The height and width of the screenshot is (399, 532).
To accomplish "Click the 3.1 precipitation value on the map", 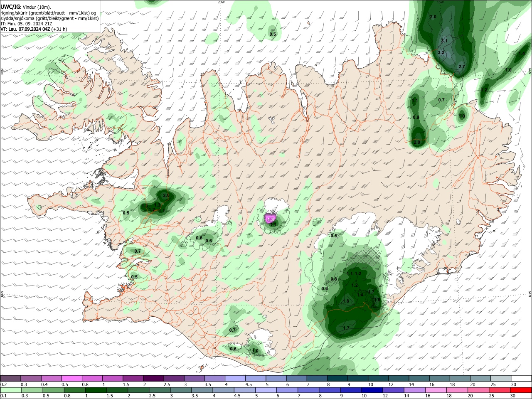I will [x=444, y=41].
